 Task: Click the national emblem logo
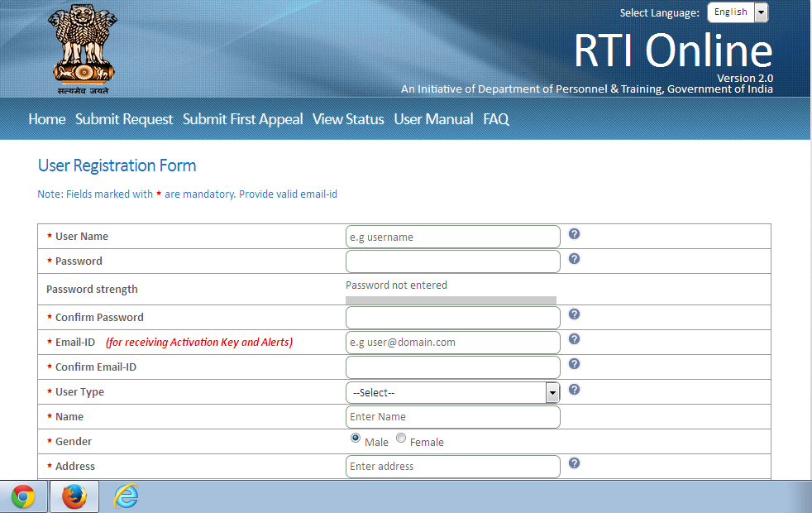pyautogui.click(x=82, y=48)
